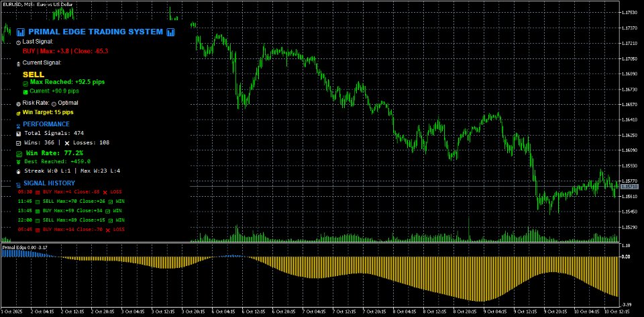The image size is (644, 317).
Task: Click the 9 Oct 12:15 time axis label
Action: click(526, 312)
